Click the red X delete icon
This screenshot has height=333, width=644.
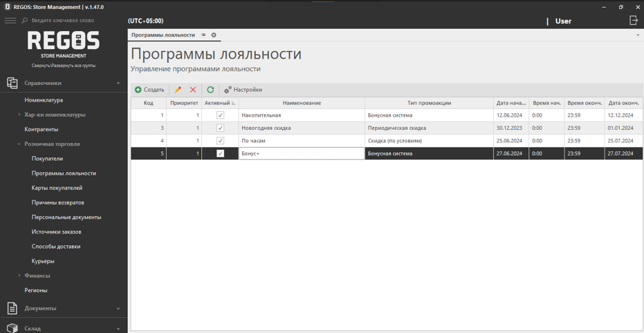click(193, 90)
